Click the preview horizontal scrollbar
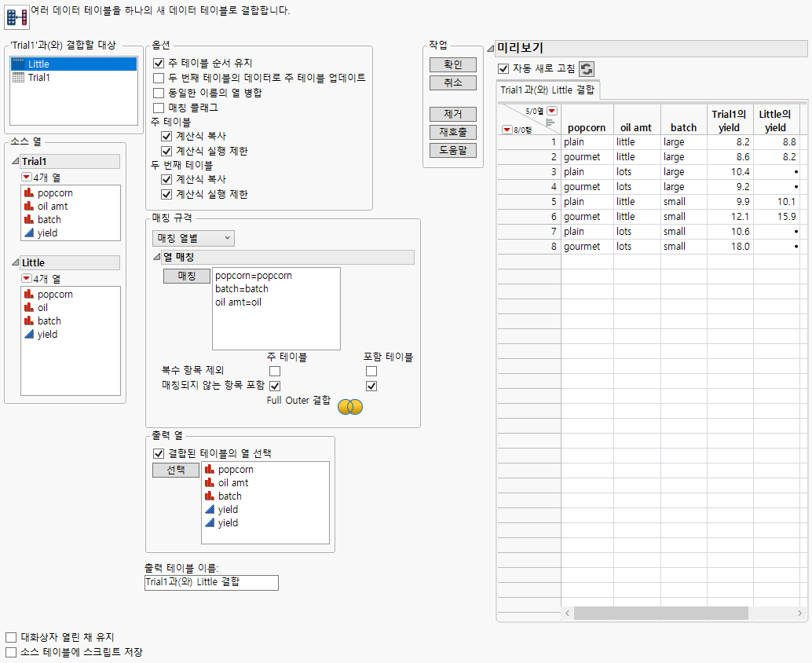 click(660, 614)
